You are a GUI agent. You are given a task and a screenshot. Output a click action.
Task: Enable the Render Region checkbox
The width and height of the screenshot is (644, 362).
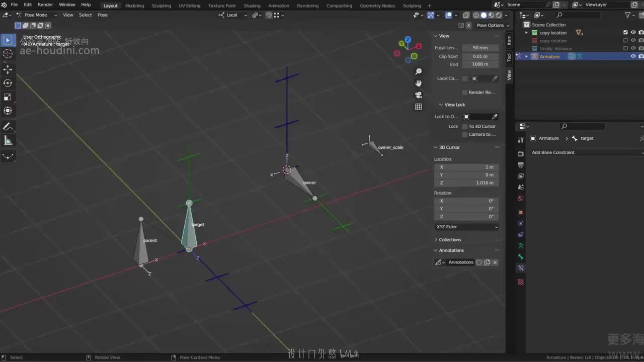pos(464,93)
